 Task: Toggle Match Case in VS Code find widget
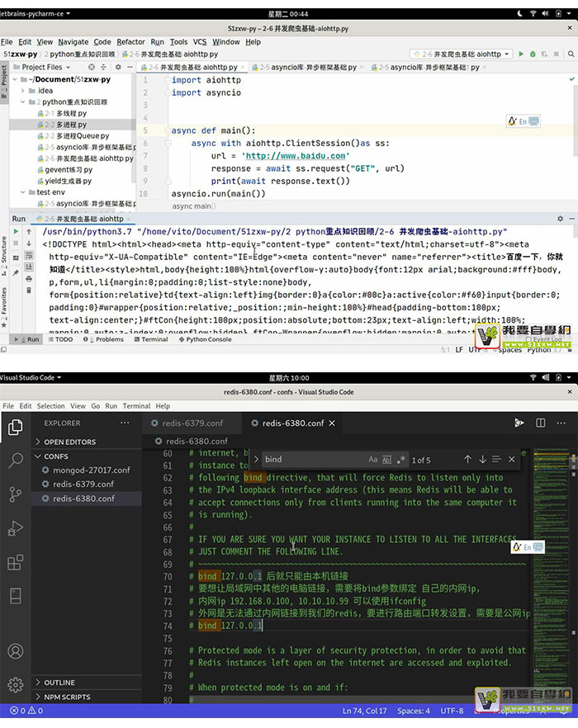[x=372, y=460]
